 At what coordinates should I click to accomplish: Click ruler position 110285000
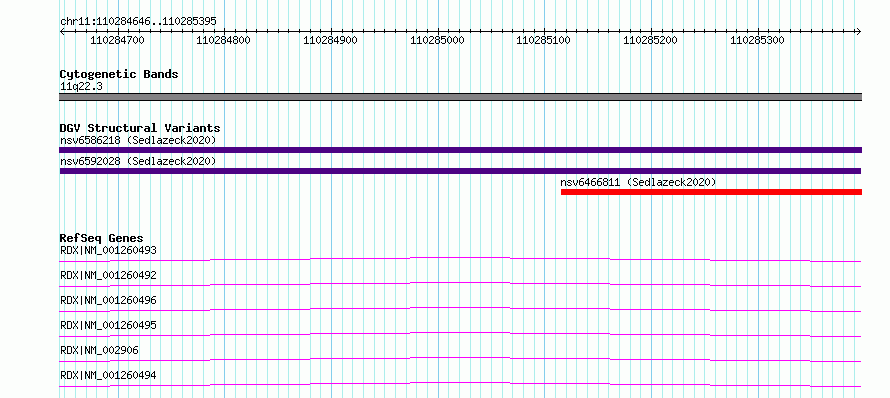tap(437, 40)
